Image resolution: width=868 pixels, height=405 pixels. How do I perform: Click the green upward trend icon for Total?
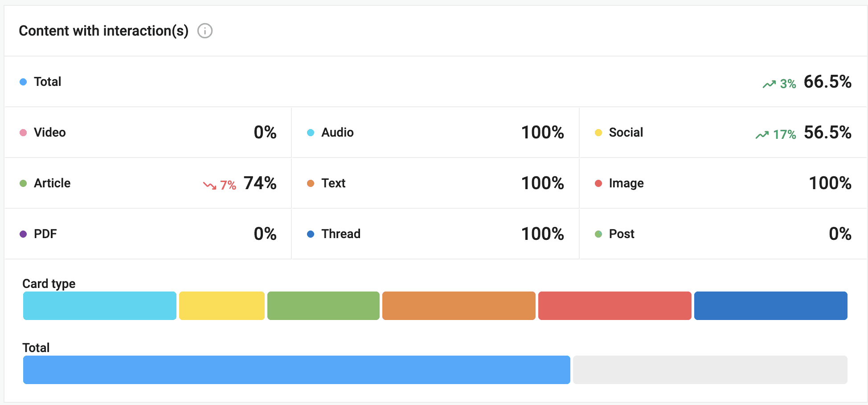[769, 84]
